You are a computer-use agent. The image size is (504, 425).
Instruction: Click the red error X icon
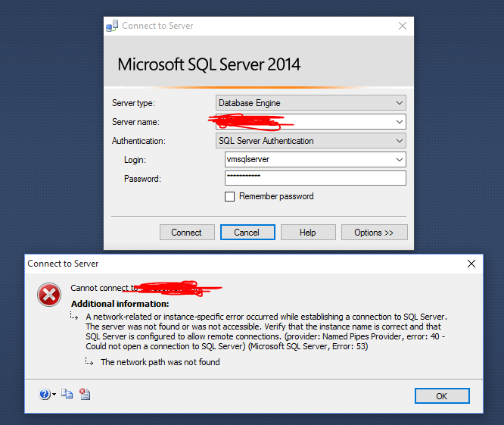click(x=49, y=295)
